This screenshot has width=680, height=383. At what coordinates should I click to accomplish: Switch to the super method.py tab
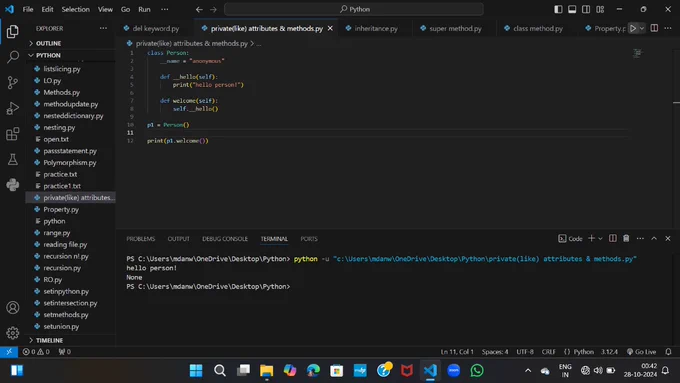click(x=455, y=28)
